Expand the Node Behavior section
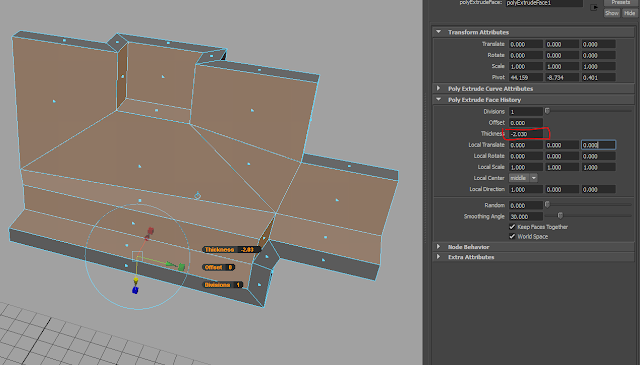The height and width of the screenshot is (365, 640). click(439, 247)
